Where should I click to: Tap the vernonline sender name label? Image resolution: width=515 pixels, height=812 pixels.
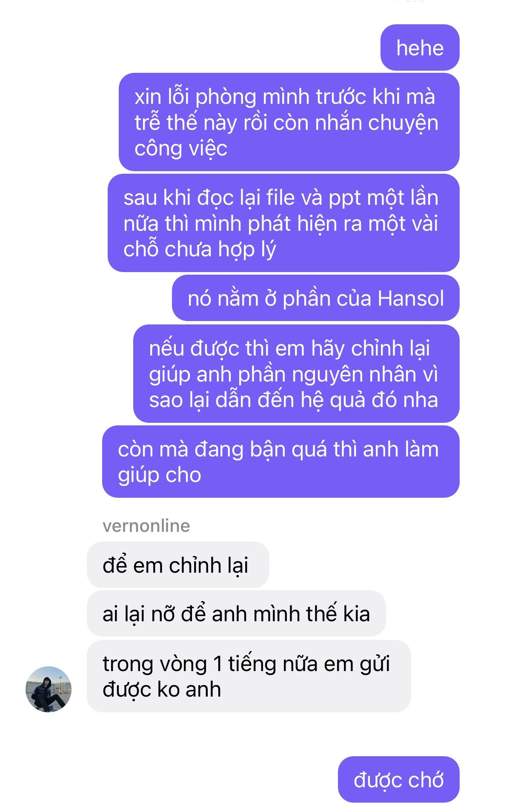coord(146,526)
